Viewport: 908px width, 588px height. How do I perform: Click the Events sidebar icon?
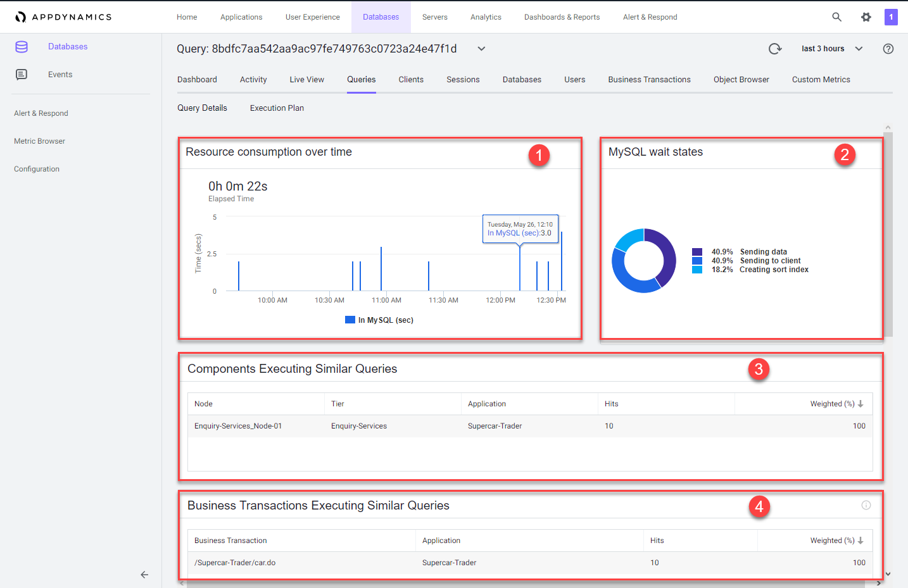coord(22,75)
